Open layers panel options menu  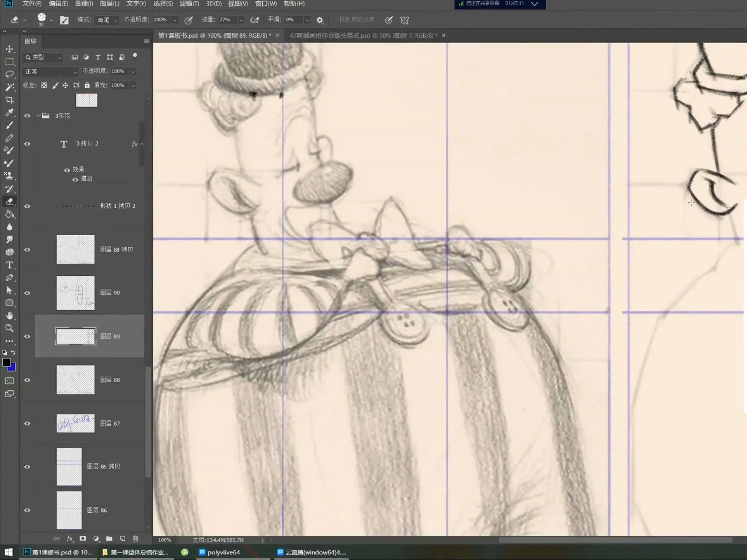(146, 41)
